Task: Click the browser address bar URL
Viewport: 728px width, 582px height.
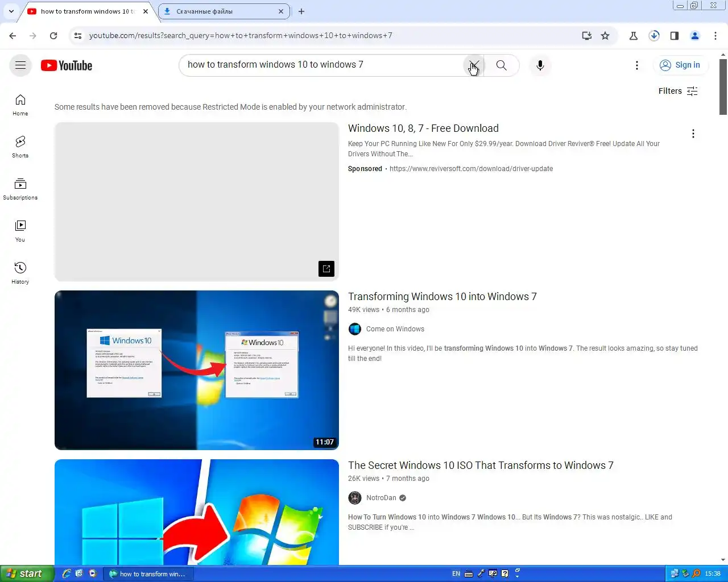Action: click(x=241, y=36)
